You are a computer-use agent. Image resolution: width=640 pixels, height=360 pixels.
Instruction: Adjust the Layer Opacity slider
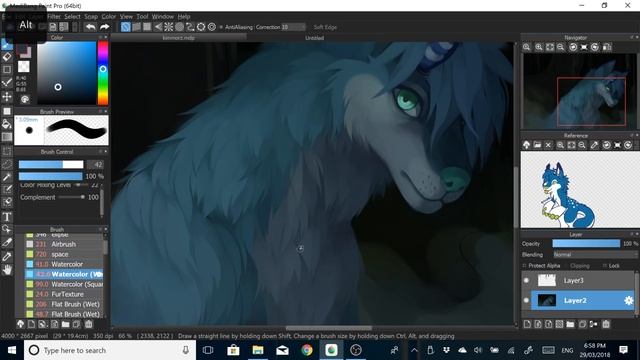click(586, 243)
